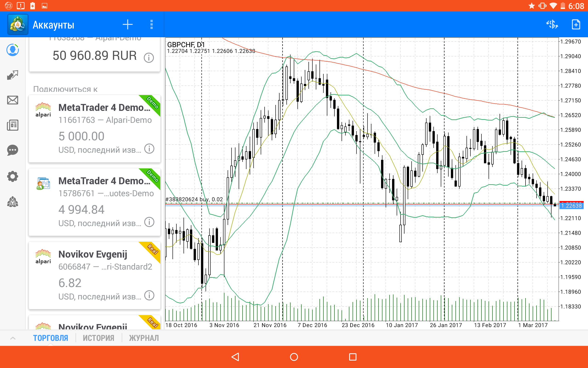
Task: Tap date label 10 Jan 2017
Action: [x=402, y=325]
